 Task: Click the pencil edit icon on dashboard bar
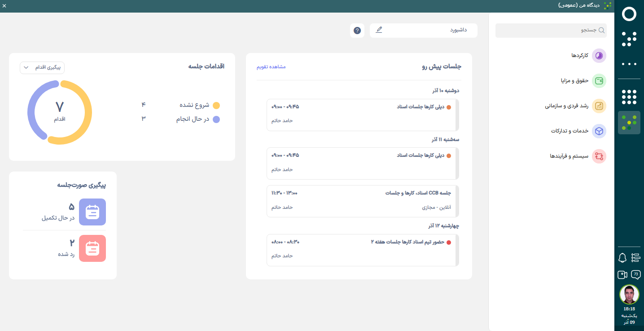tap(379, 30)
